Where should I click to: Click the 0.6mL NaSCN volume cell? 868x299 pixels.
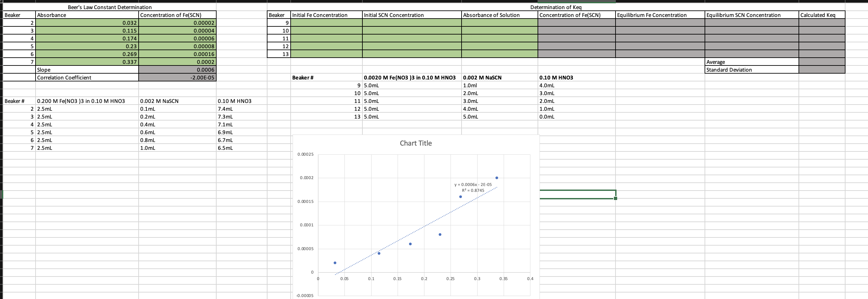pyautogui.click(x=177, y=132)
